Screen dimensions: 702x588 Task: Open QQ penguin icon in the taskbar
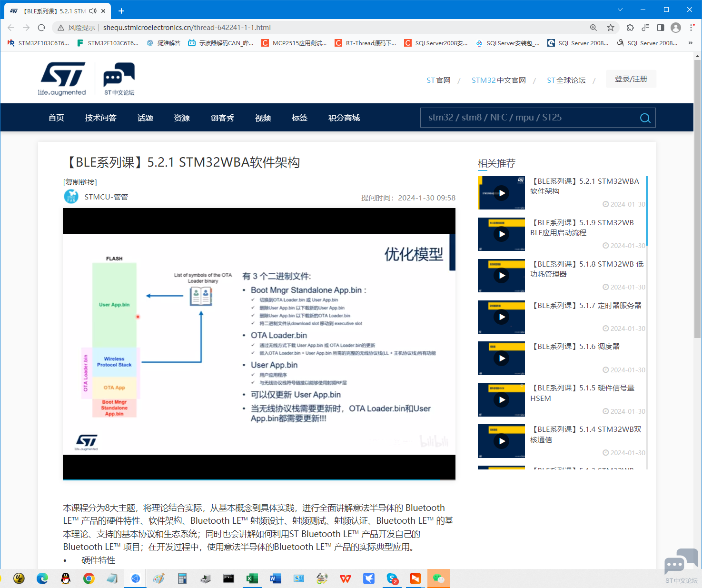pos(66,578)
